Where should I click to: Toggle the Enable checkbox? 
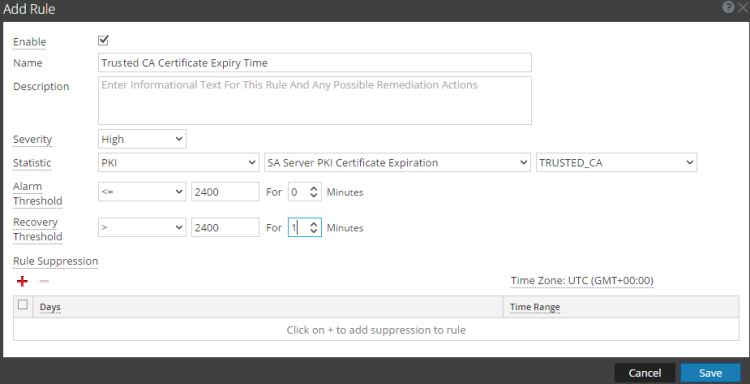click(x=103, y=41)
